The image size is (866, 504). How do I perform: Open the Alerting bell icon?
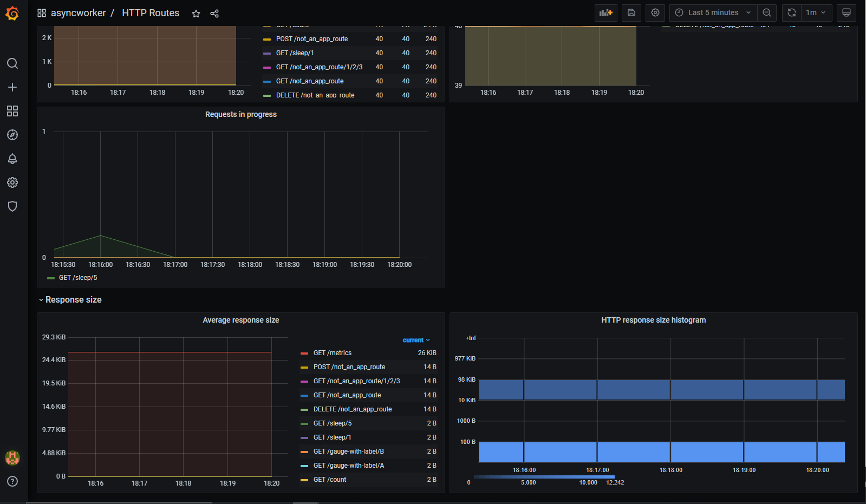pos(12,159)
